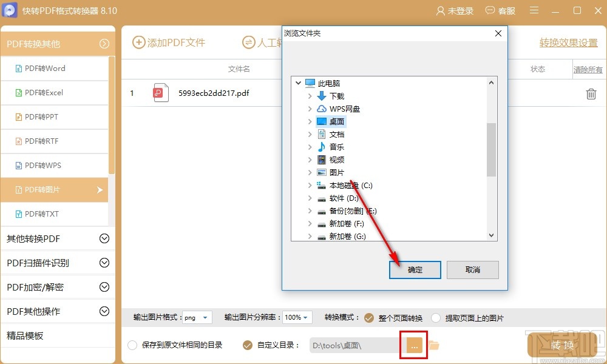Click the '...' browse directory button

(413, 345)
